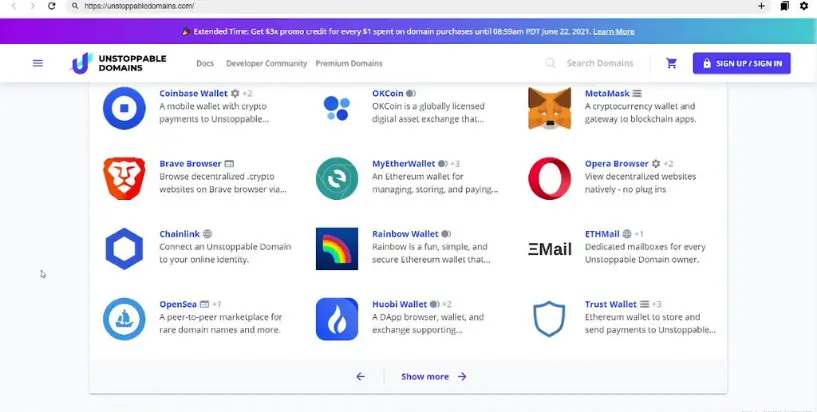The height and width of the screenshot is (412, 817).
Task: Click the Opera Browser logo
Action: [x=549, y=178]
